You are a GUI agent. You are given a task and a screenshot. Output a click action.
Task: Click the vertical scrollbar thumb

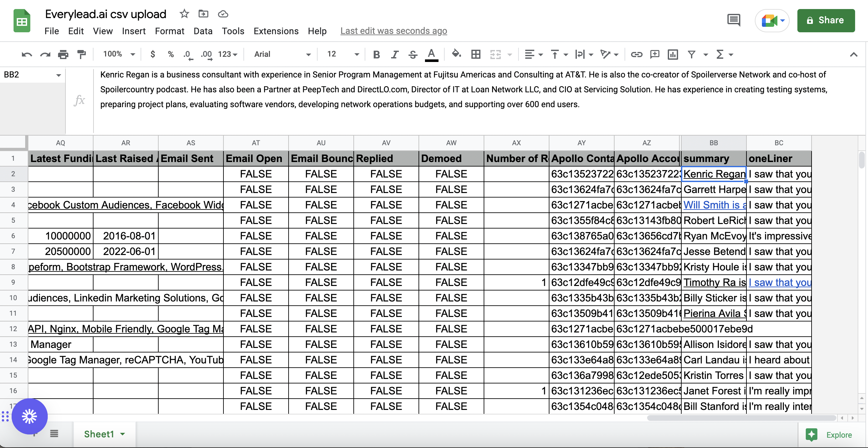(862, 160)
